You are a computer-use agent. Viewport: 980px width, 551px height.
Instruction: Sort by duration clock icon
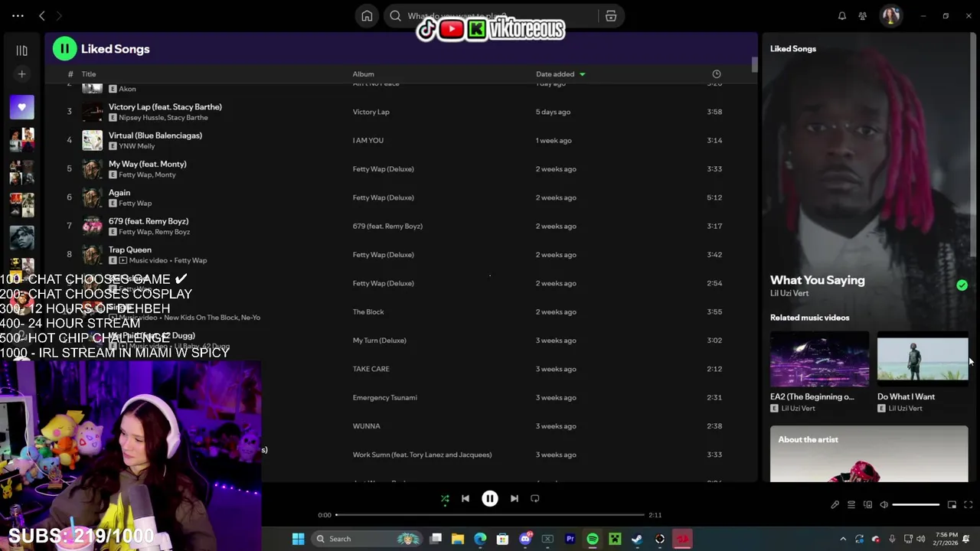(x=717, y=74)
